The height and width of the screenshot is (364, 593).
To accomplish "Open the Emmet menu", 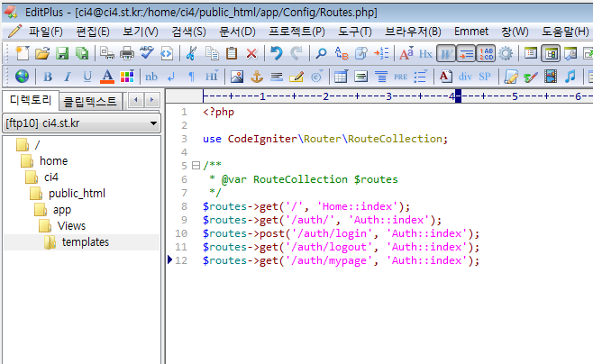I will (x=471, y=32).
